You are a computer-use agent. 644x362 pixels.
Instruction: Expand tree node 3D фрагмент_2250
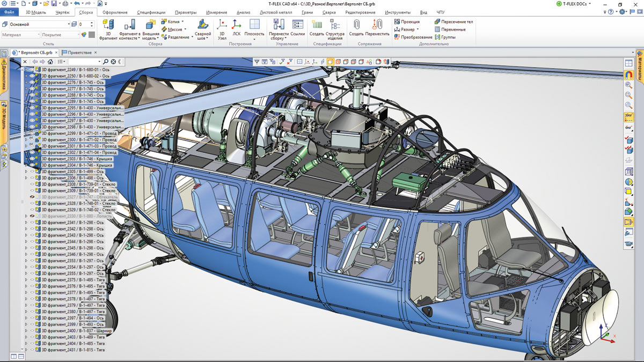pos(26,76)
